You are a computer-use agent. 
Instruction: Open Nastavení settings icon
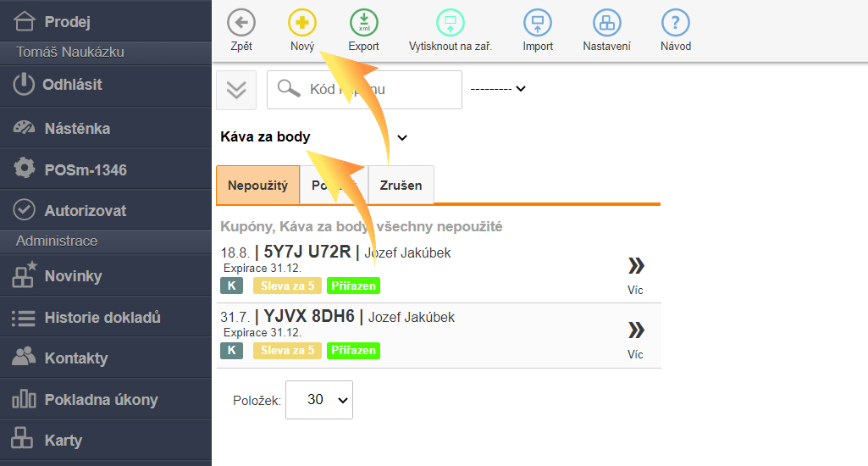point(606,23)
